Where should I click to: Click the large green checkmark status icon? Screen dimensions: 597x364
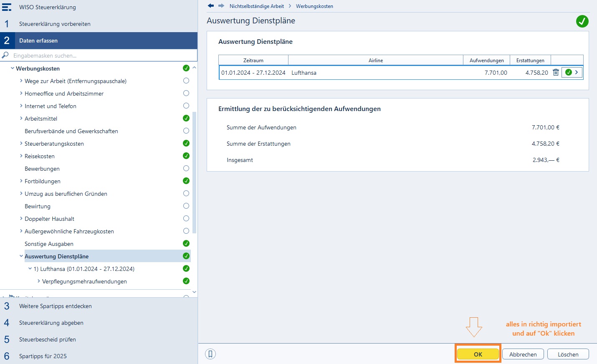point(582,21)
